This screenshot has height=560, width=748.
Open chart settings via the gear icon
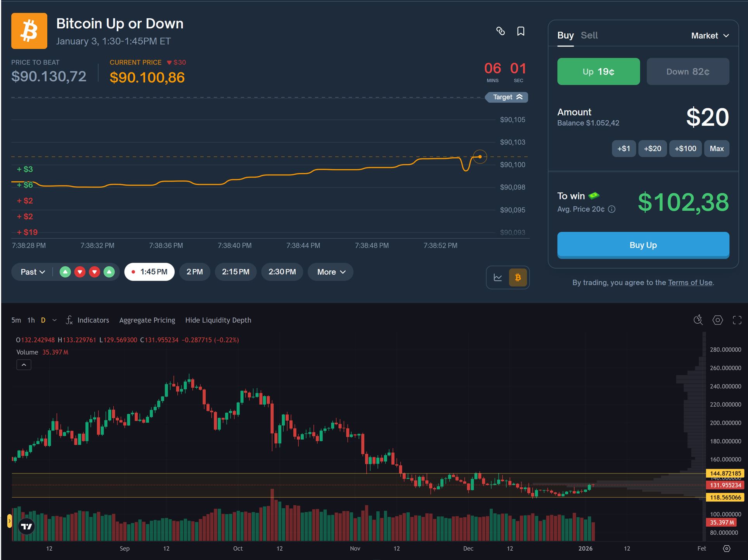pos(717,320)
